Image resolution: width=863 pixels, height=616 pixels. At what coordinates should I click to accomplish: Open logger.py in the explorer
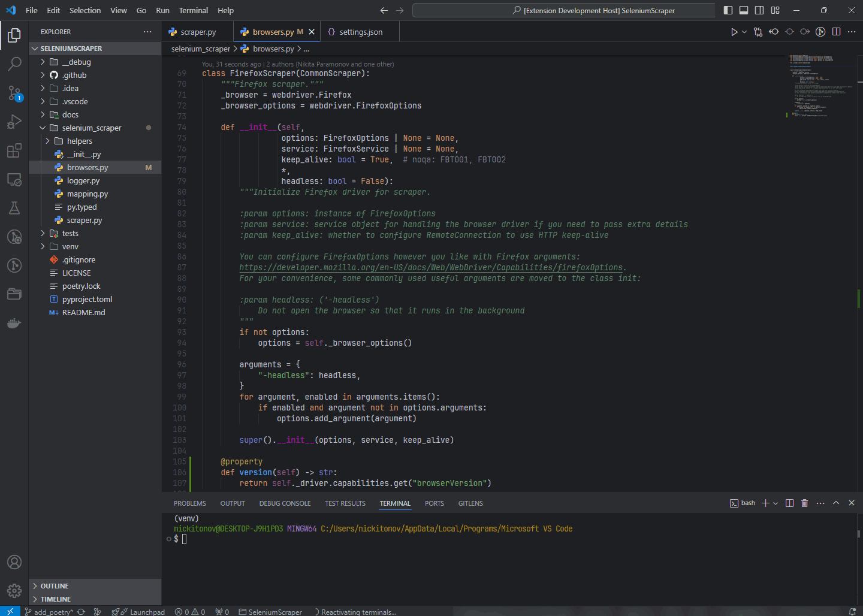point(95,180)
